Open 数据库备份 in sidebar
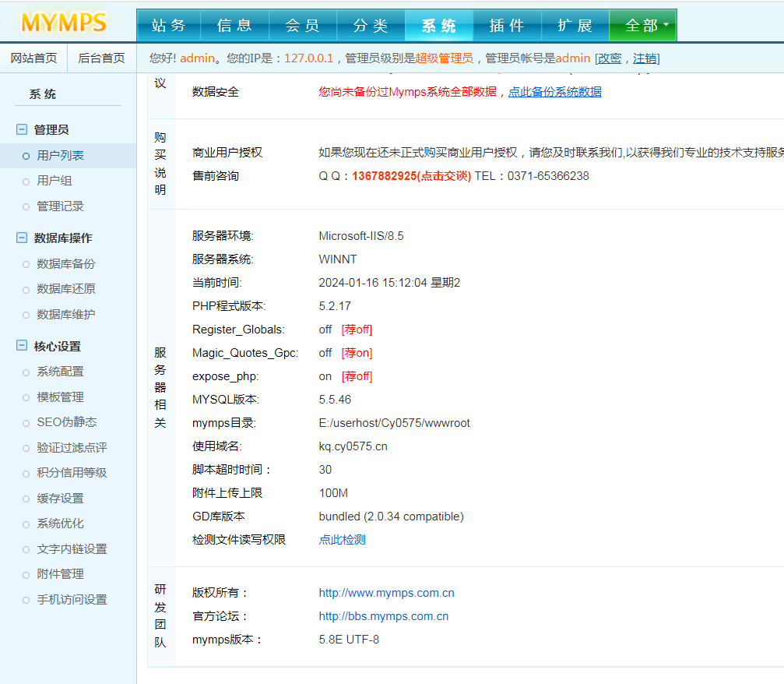The height and width of the screenshot is (684, 784). point(66,263)
